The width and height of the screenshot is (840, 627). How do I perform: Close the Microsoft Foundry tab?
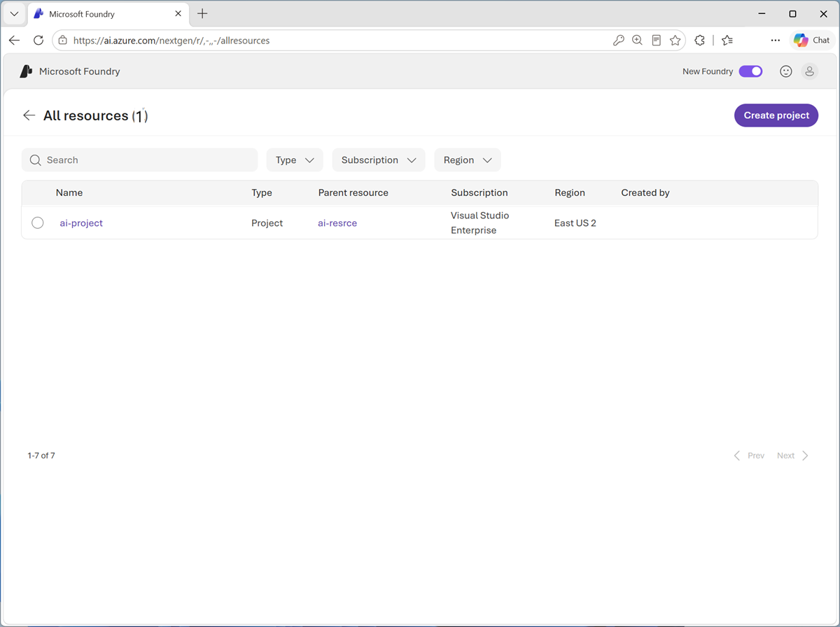[x=178, y=14]
